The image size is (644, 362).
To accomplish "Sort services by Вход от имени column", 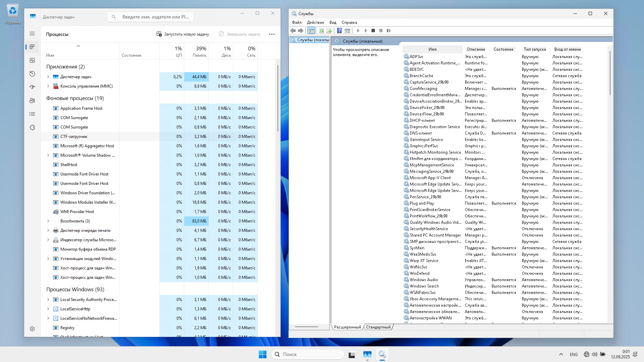I will (567, 49).
